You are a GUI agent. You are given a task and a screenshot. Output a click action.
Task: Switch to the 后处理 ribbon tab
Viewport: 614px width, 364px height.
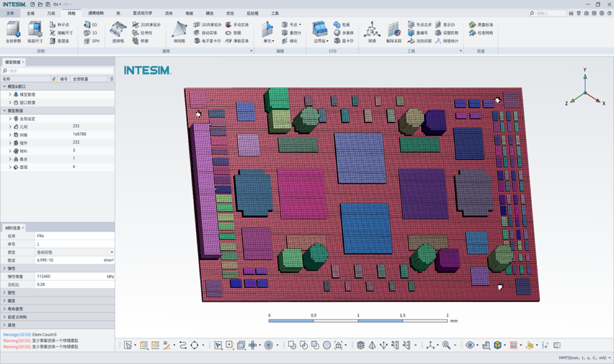pos(252,13)
